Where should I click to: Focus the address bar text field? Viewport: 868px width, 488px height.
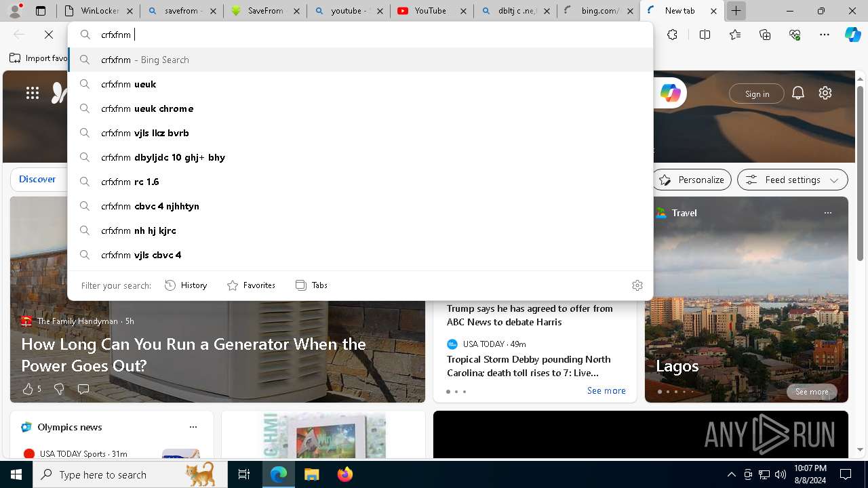pos(360,35)
